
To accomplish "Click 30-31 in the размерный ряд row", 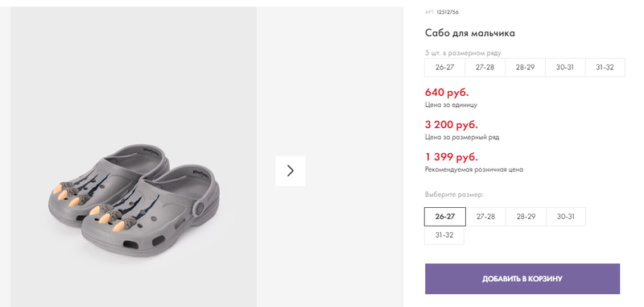I will click(x=565, y=68).
